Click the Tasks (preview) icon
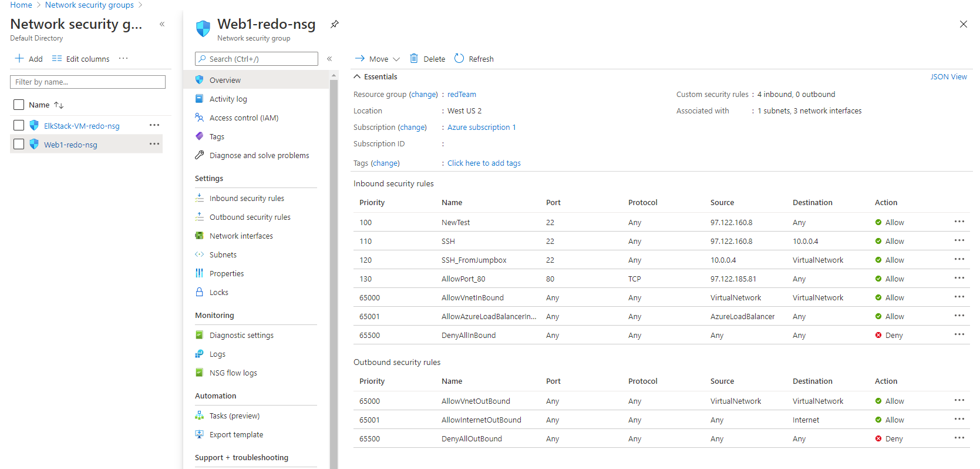 [200, 416]
